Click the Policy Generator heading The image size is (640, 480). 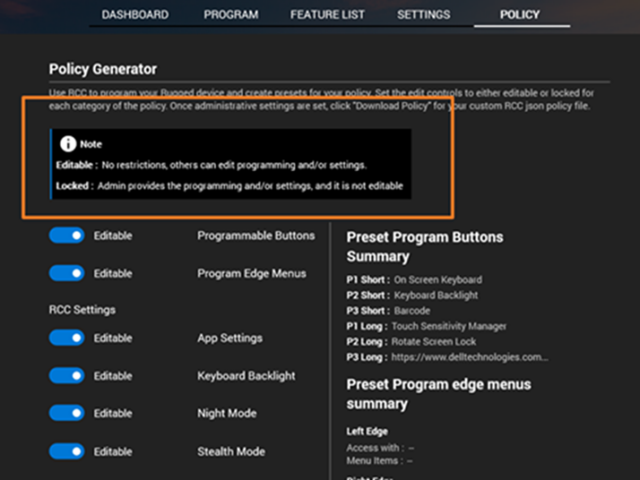[x=103, y=69]
